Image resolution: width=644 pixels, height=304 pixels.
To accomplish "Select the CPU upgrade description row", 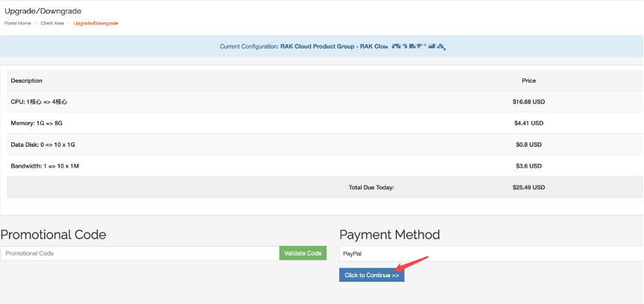I will click(44, 101).
